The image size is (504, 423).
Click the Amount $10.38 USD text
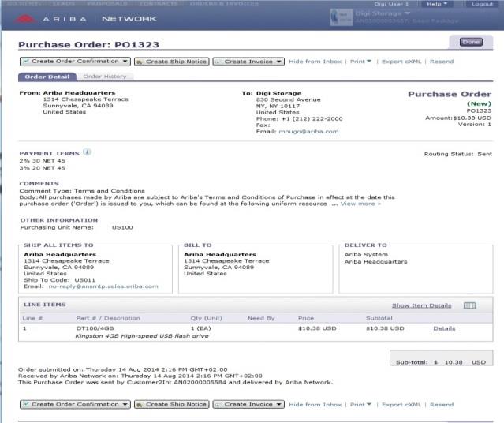pyautogui.click(x=458, y=118)
